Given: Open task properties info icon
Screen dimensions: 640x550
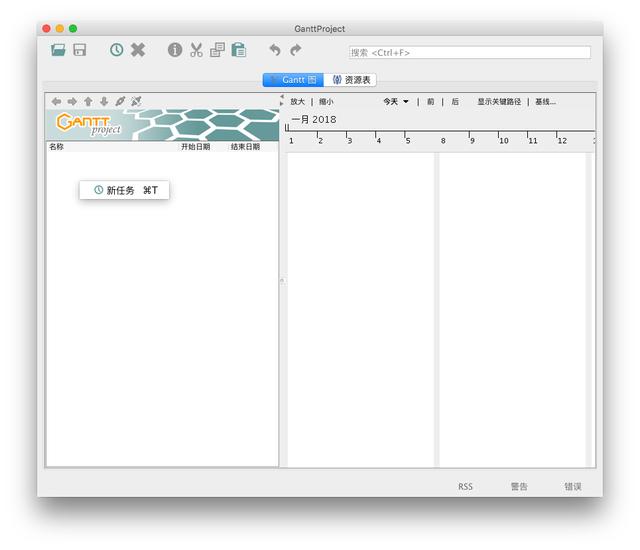Looking at the screenshot, I should click(175, 50).
